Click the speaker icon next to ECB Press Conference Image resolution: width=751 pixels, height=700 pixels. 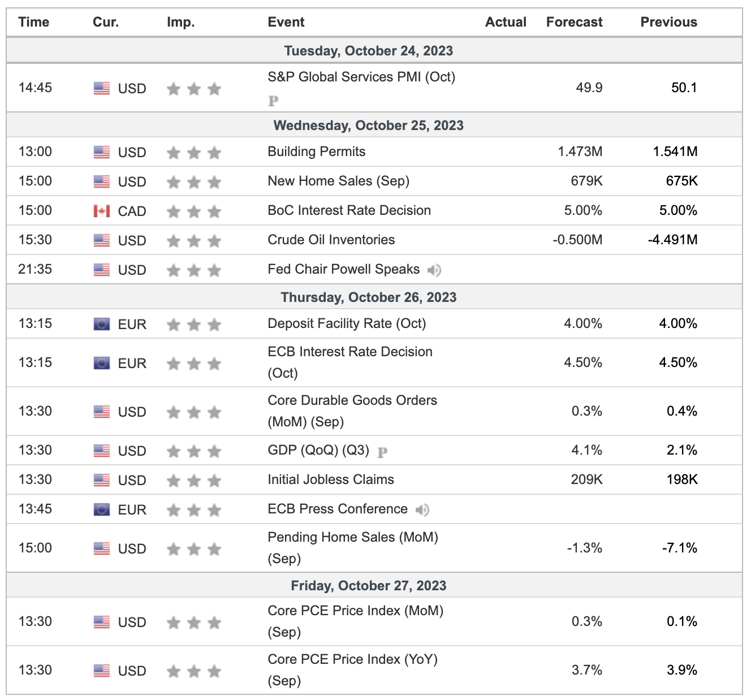(x=422, y=510)
